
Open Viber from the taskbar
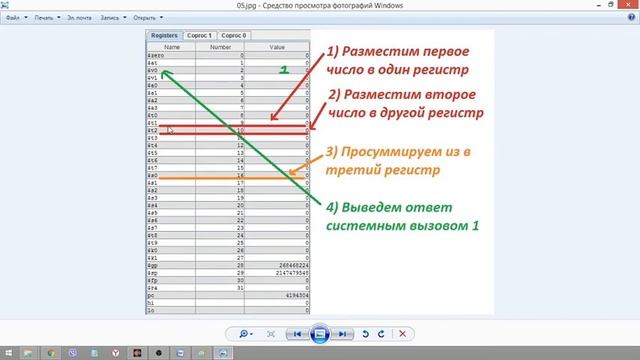[73, 353]
